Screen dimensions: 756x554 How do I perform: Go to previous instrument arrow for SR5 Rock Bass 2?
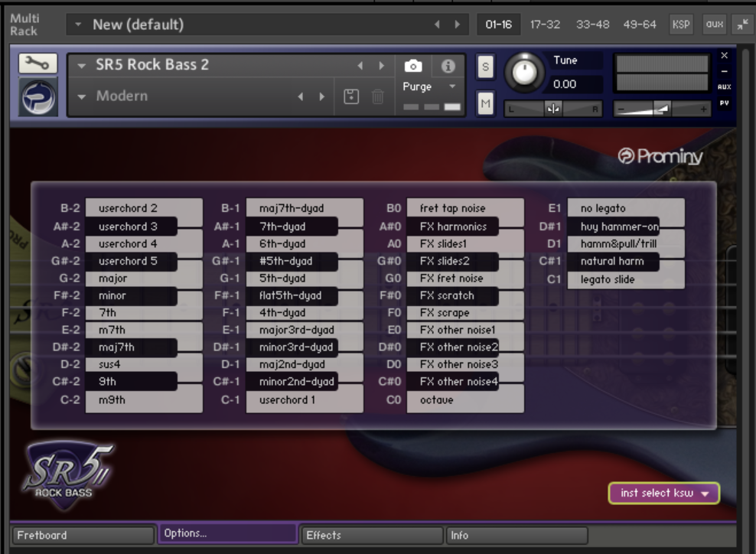[360, 66]
